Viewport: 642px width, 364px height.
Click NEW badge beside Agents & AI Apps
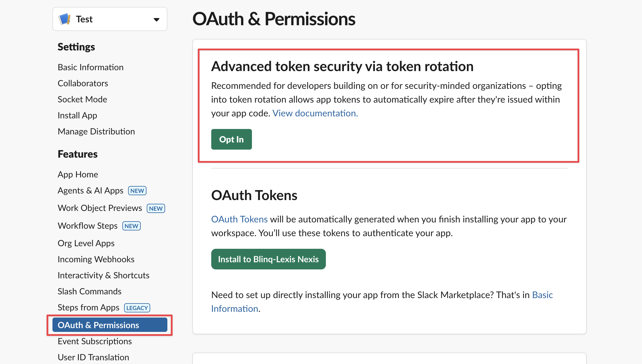[137, 191]
